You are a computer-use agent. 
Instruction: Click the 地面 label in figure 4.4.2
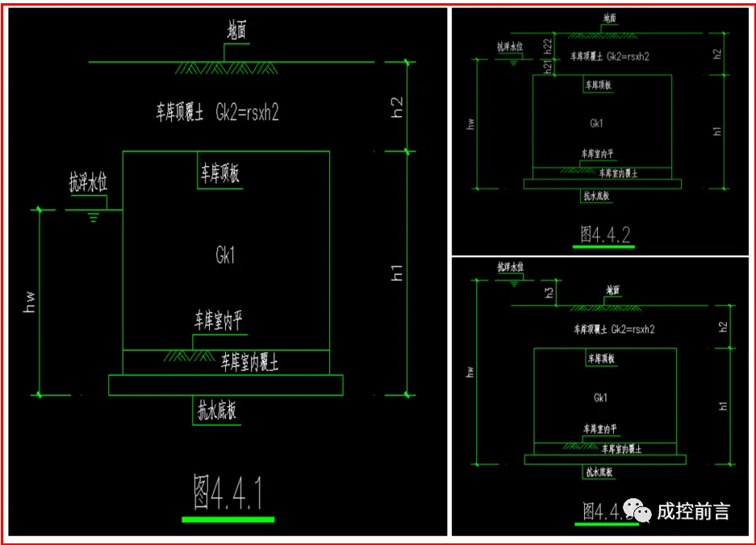(x=609, y=19)
